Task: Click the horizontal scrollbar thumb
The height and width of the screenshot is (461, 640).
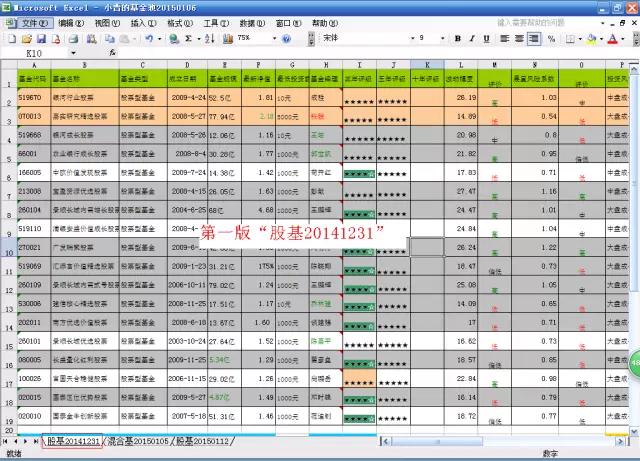Action: coord(437,441)
